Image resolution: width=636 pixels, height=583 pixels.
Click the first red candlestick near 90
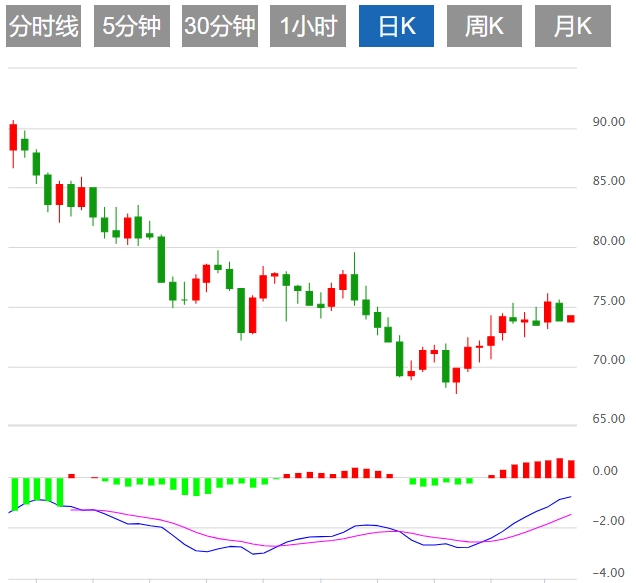(13, 138)
